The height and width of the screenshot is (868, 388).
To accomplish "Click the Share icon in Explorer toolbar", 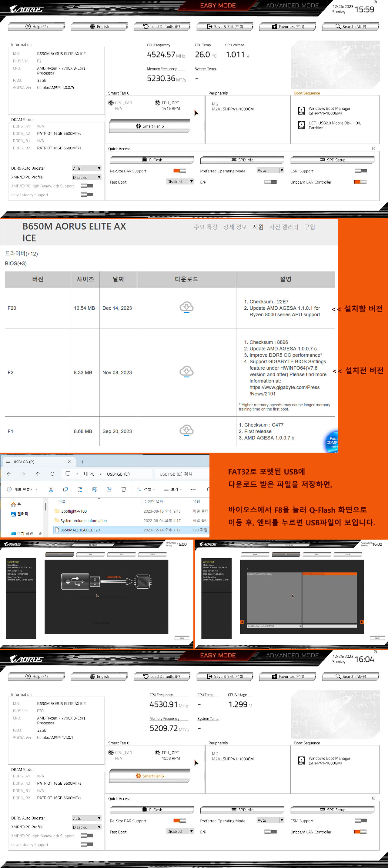I will pos(109,489).
